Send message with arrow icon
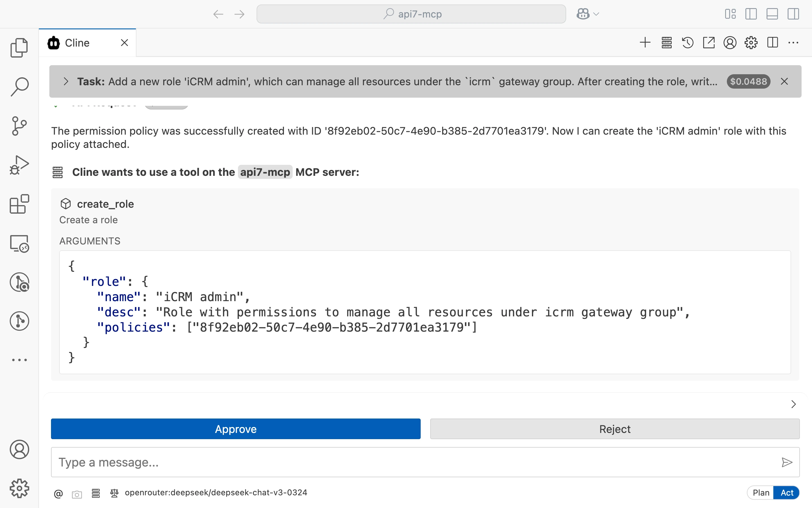This screenshot has height=508, width=812. point(787,462)
